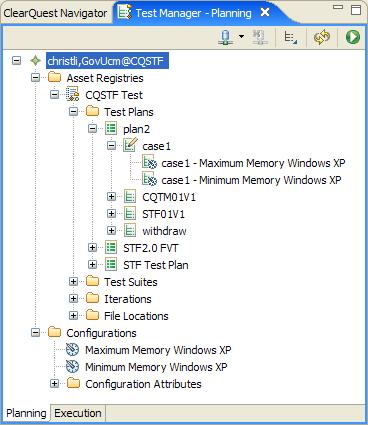
Task: Select the plan2 label
Action: pos(136,129)
